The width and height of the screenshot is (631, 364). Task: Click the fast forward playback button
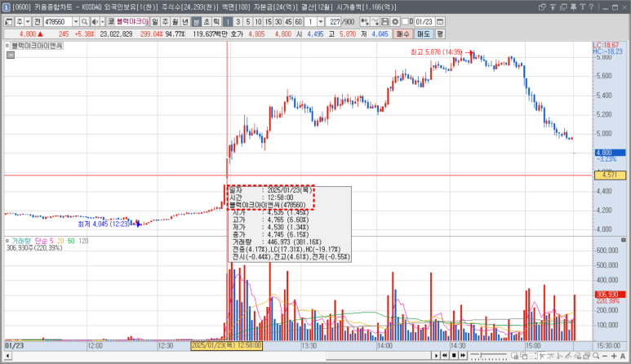[463, 356]
